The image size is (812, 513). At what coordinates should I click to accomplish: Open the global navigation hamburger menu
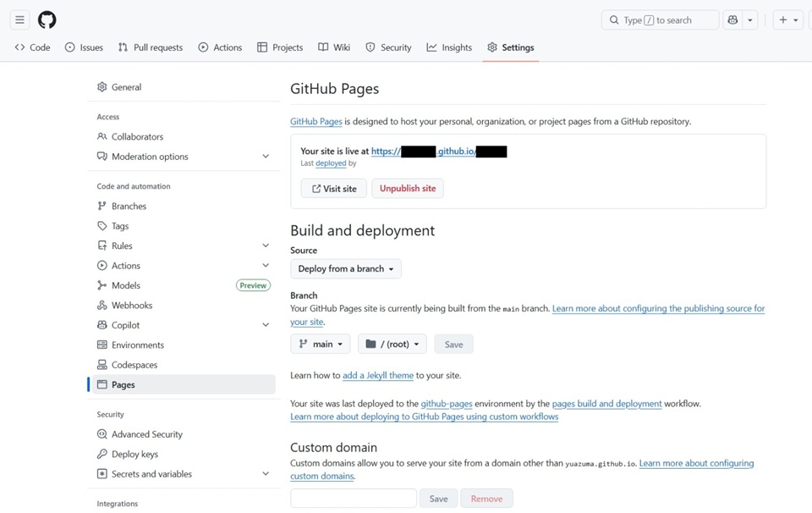(x=19, y=19)
